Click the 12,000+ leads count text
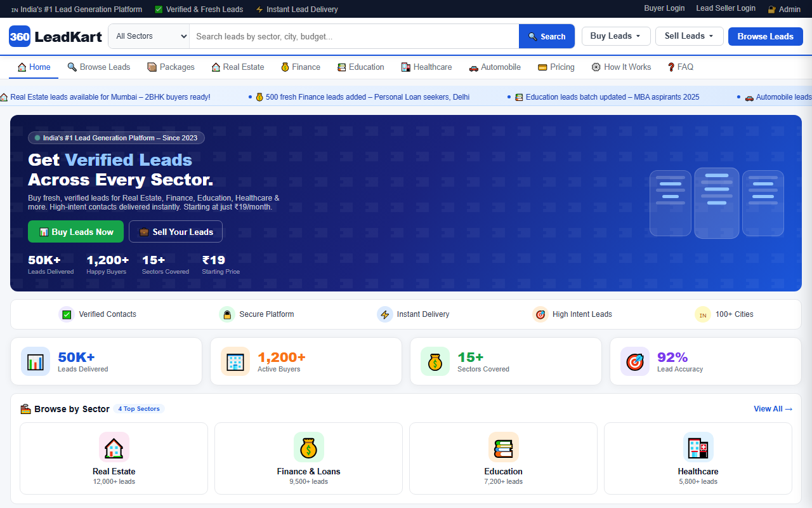Screen dimensions: 812x508 coord(114,482)
